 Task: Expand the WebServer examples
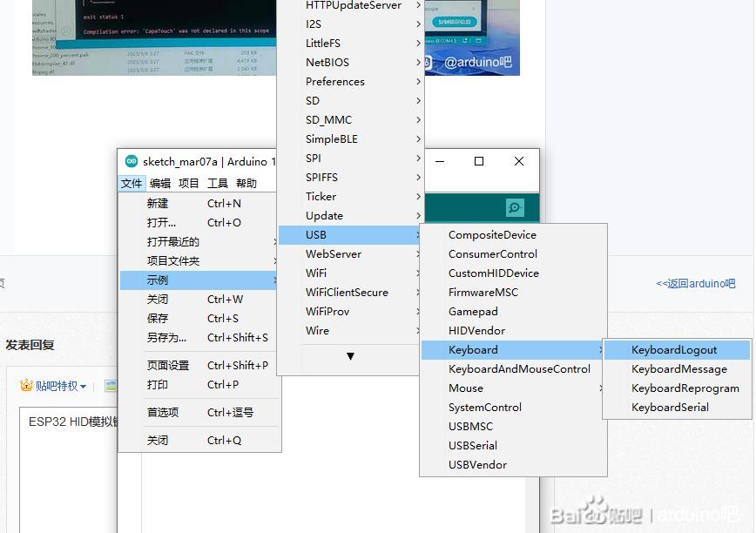[351, 254]
